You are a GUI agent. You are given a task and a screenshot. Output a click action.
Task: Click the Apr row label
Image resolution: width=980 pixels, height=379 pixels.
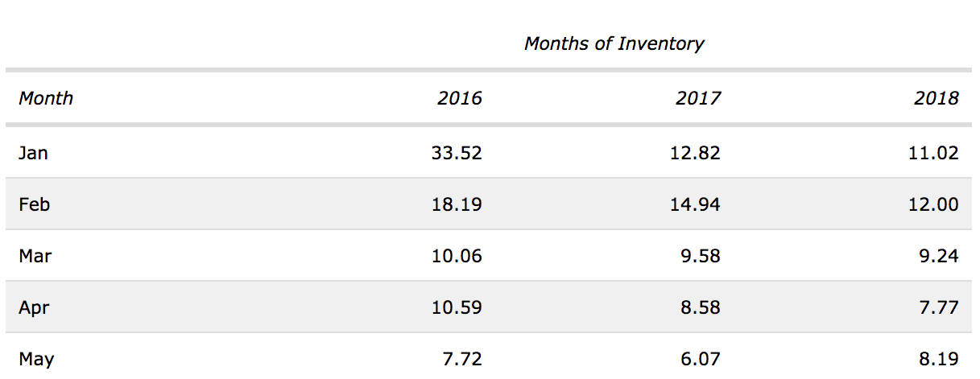coord(34,307)
